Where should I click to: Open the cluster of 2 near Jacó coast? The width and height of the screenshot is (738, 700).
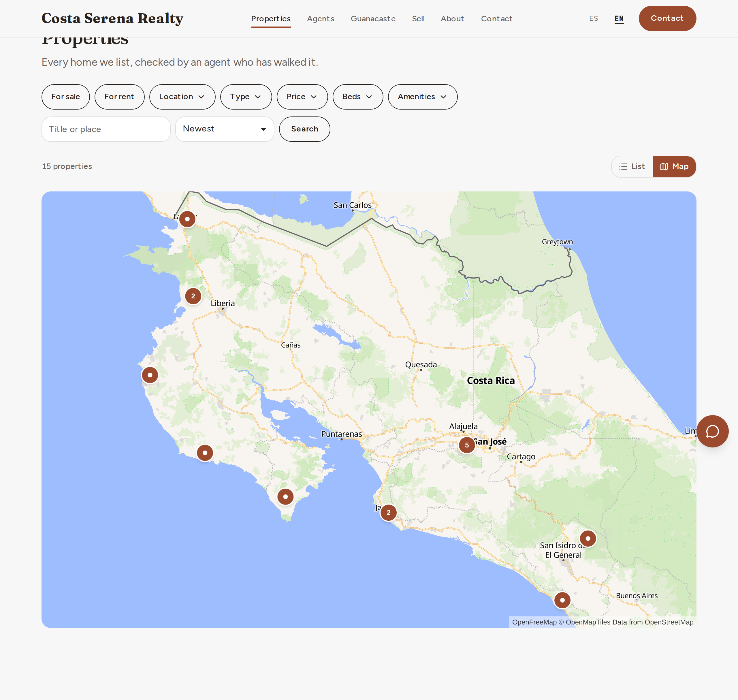pos(388,512)
